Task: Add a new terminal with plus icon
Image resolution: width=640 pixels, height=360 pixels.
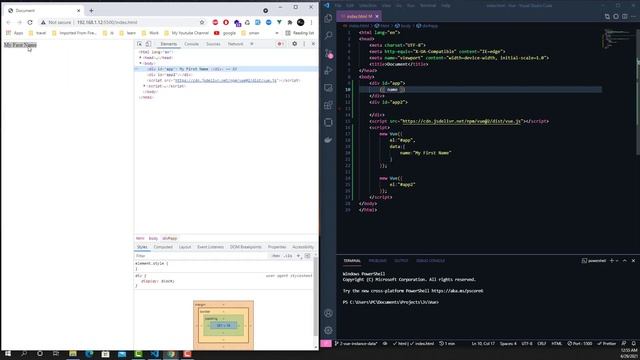Action: pos(611,260)
